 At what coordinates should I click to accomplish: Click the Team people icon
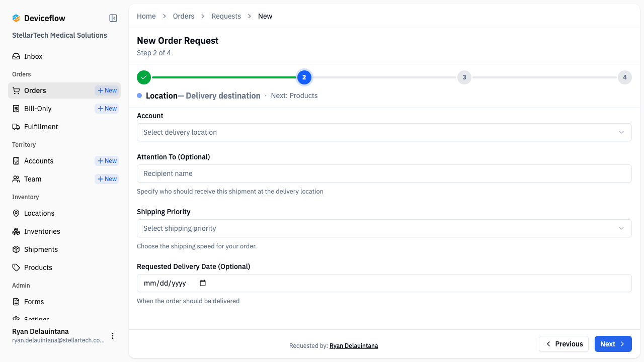click(x=16, y=179)
